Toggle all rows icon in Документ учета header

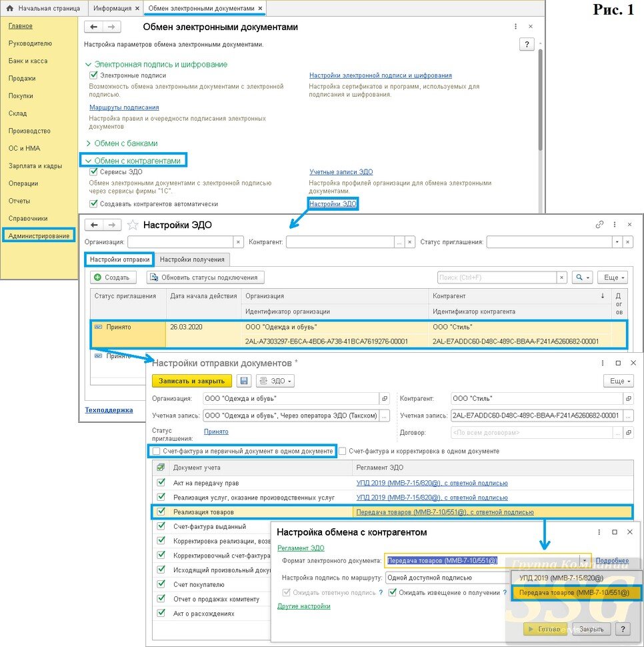pos(161,468)
